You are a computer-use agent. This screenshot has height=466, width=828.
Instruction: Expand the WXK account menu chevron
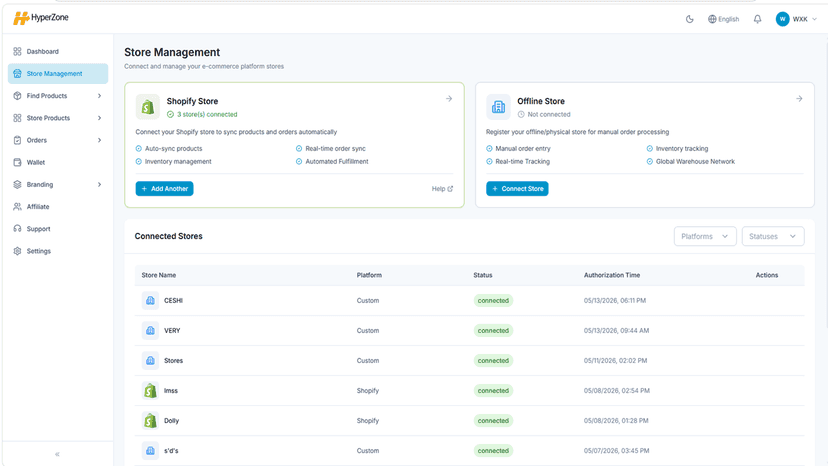coord(814,19)
